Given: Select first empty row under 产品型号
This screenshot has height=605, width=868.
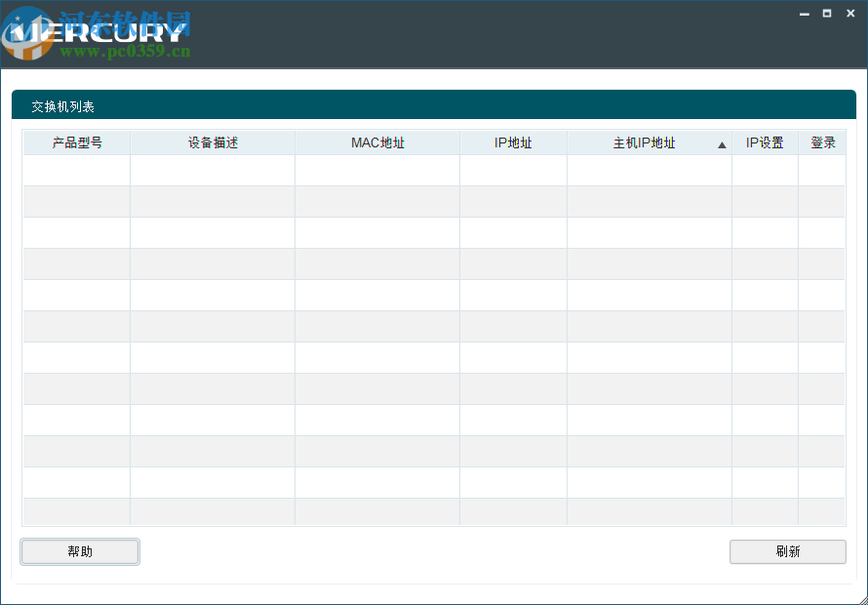Looking at the screenshot, I should [x=76, y=170].
